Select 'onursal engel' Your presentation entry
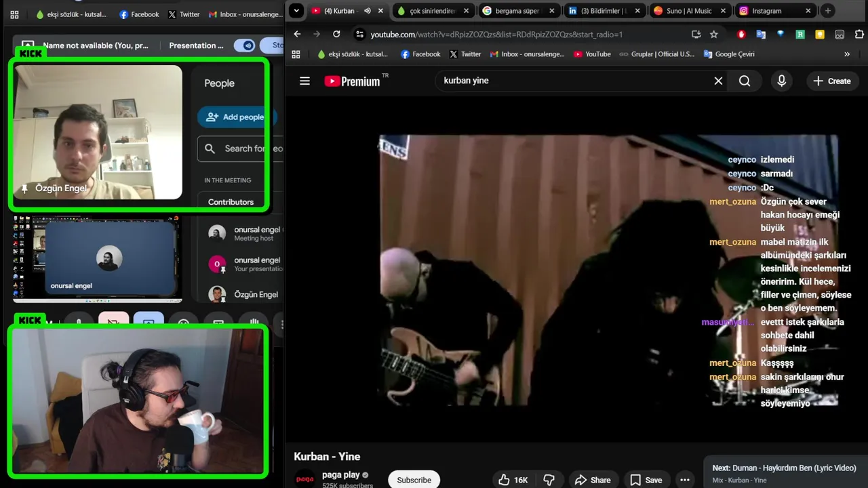 pos(244,264)
